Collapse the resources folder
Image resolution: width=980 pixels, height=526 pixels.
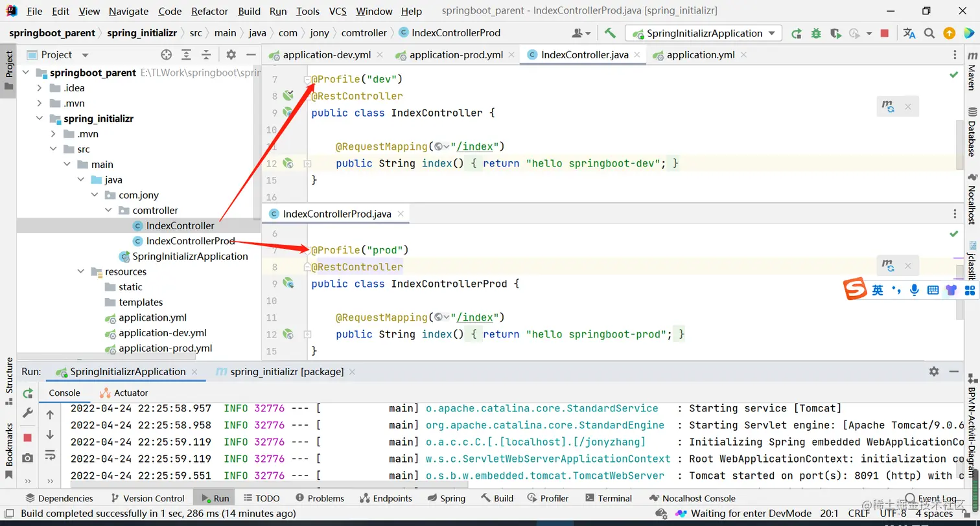[x=80, y=271]
